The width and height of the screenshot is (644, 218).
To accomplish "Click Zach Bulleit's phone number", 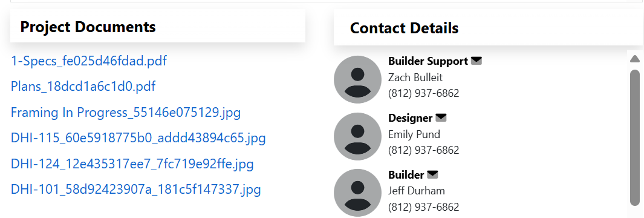I will [423, 93].
